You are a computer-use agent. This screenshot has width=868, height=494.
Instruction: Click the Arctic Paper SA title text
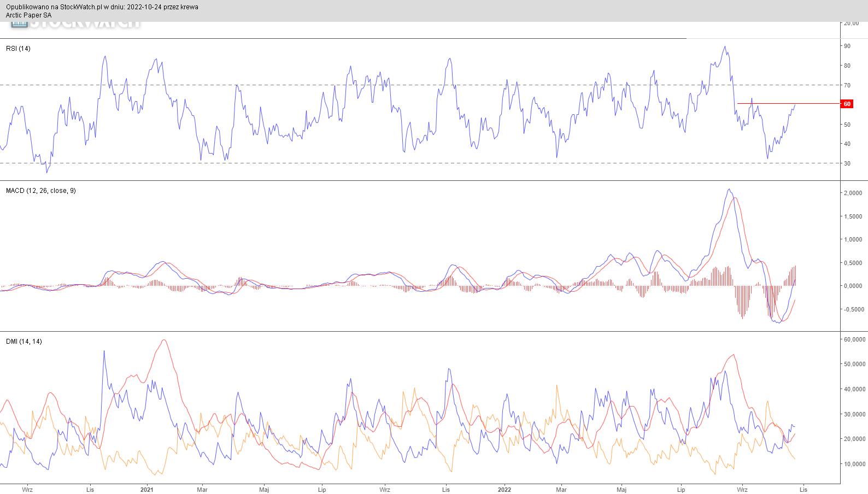coord(28,15)
